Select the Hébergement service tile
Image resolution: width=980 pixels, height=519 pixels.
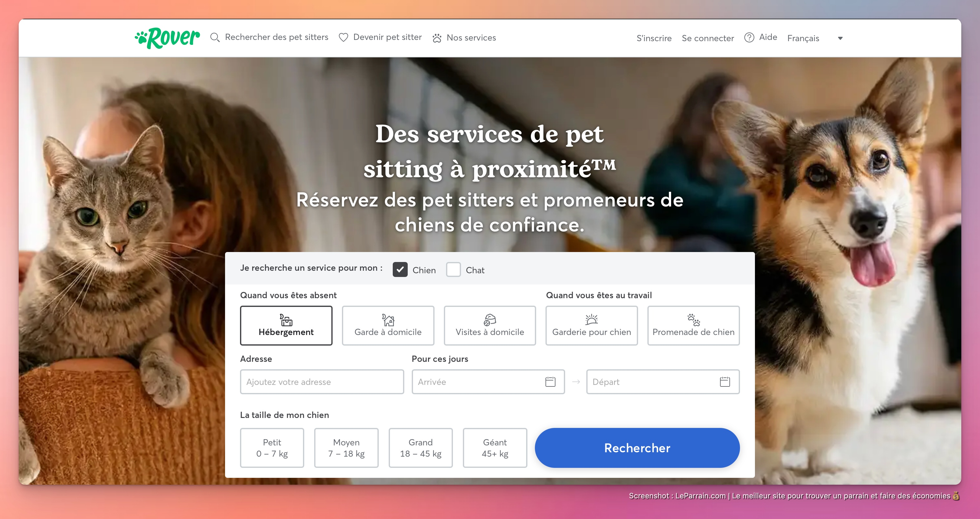286,326
